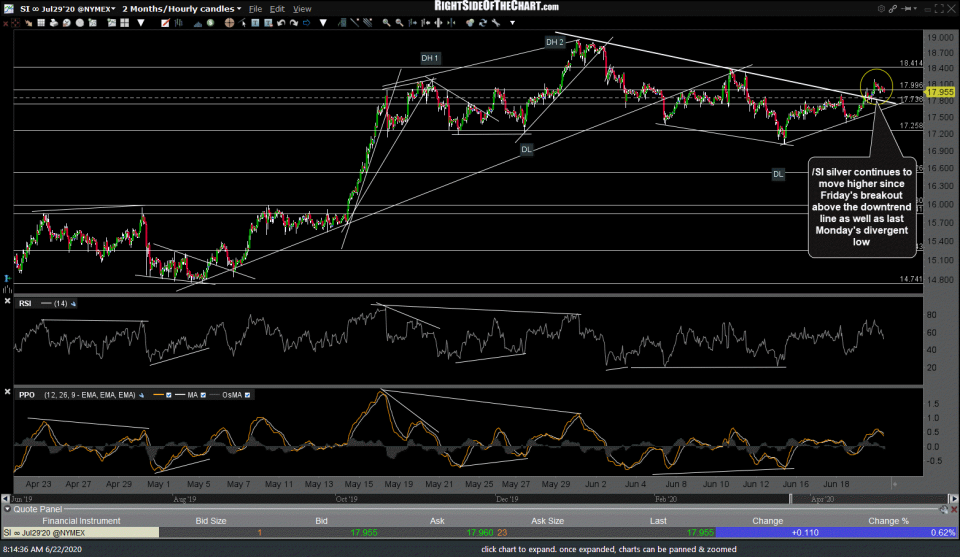Open the Edit menu
960x557 pixels.
point(279,9)
